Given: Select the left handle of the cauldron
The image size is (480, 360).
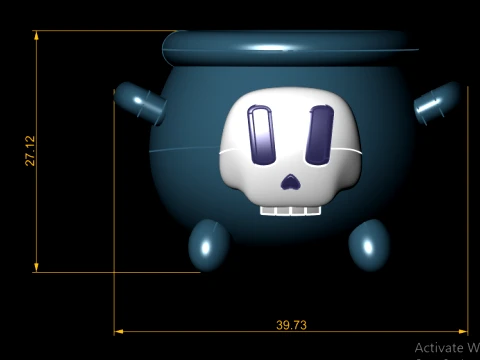Looking at the screenshot, I should pos(140,103).
